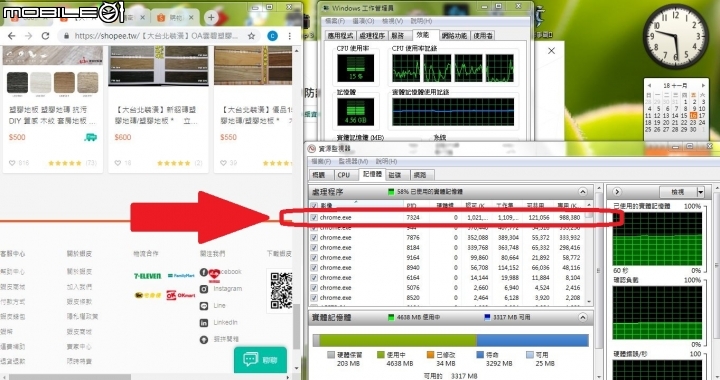The width and height of the screenshot is (720, 380).
Task: Toggle checkbox for chrome.exe PID 8520
Action: click(314, 298)
